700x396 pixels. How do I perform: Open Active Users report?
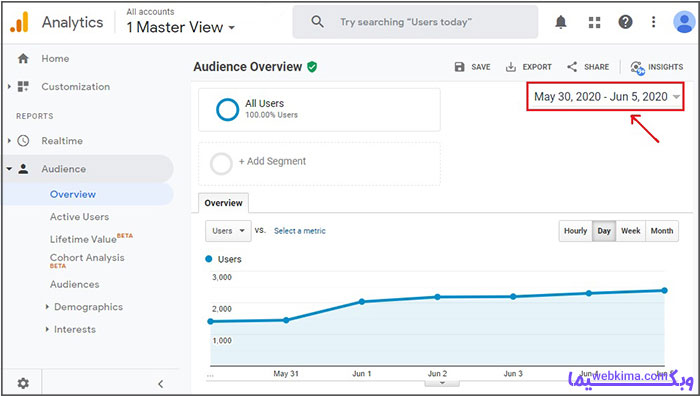click(x=79, y=217)
